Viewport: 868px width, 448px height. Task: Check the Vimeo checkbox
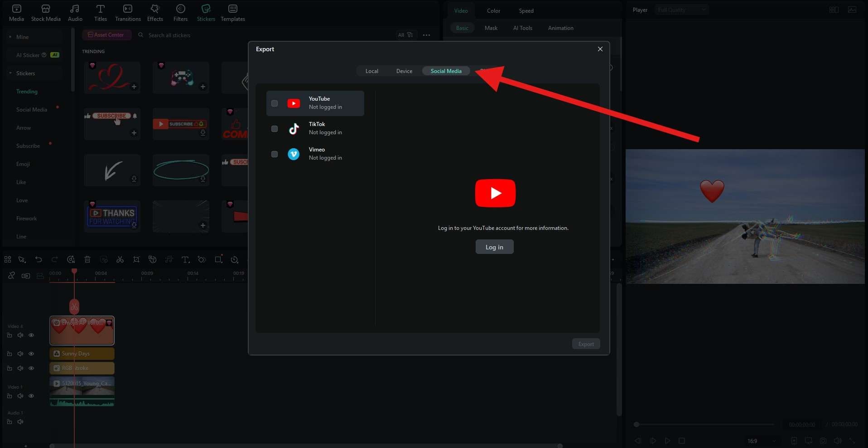275,154
